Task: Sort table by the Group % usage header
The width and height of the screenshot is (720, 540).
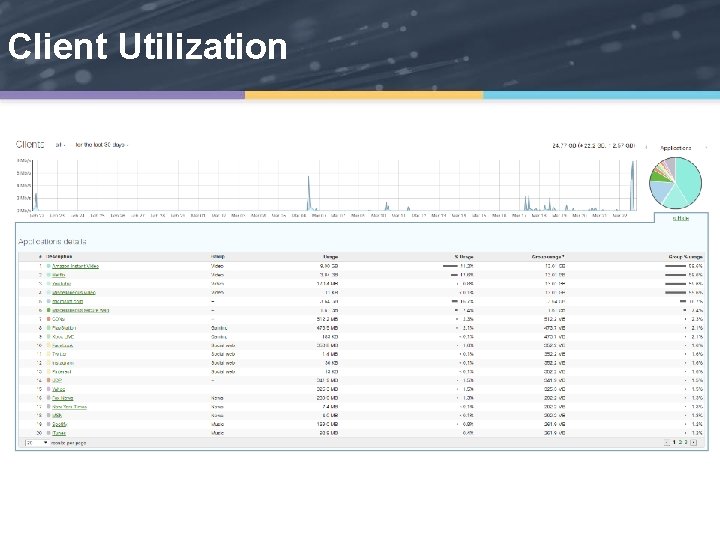Action: [686, 257]
